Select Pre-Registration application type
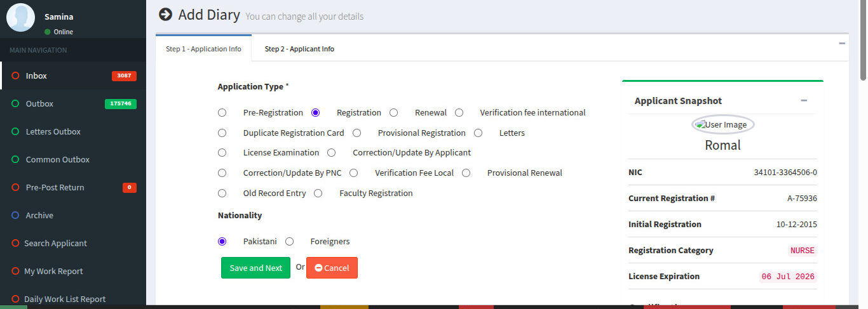This screenshot has width=868, height=309. click(222, 112)
